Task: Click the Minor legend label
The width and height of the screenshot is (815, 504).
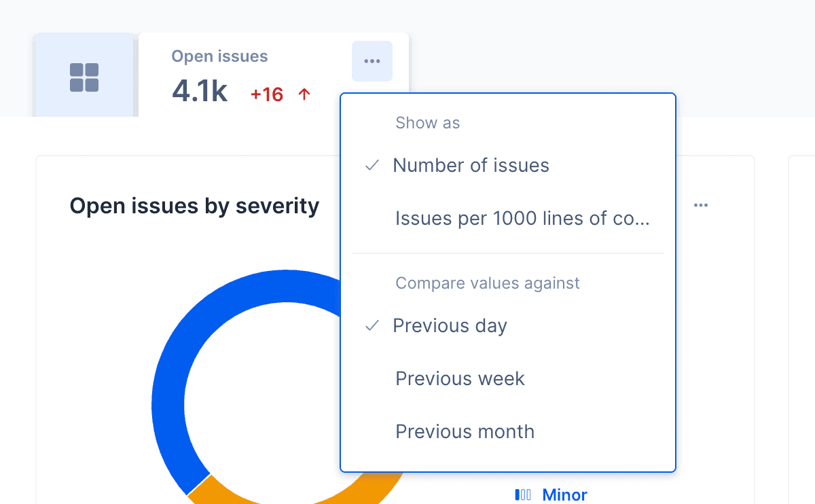Action: coord(565,494)
